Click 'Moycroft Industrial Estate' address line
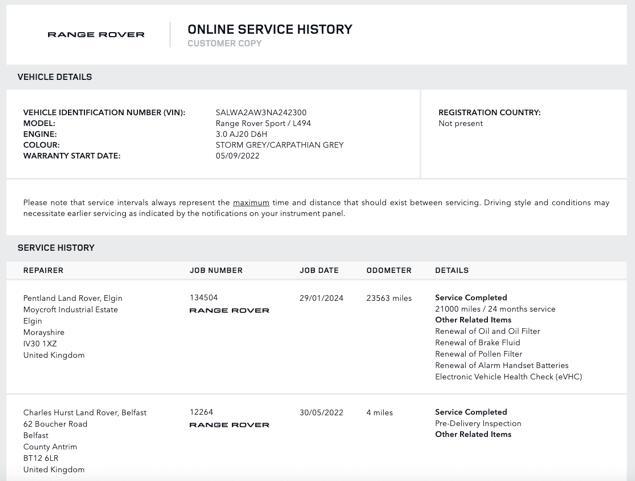Screen dimensions: 635x481 pyautogui.click(x=70, y=309)
